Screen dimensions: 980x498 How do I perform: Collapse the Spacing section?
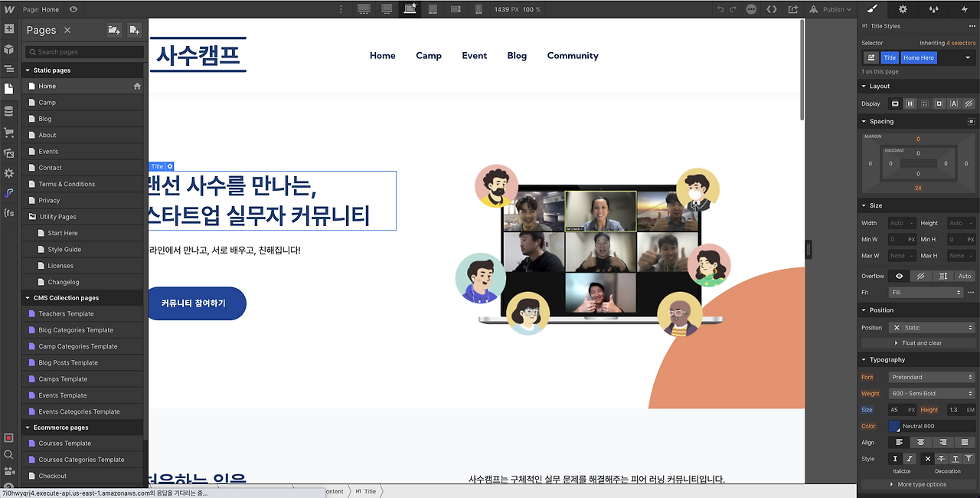881,121
